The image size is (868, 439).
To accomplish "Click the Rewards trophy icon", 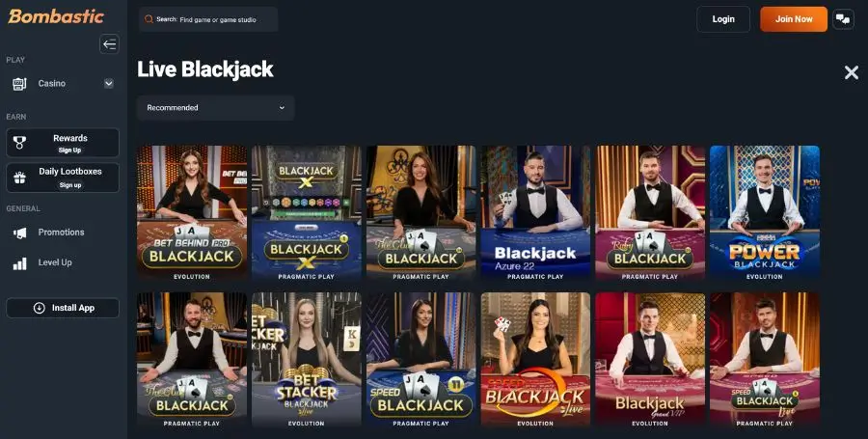I will (x=19, y=143).
